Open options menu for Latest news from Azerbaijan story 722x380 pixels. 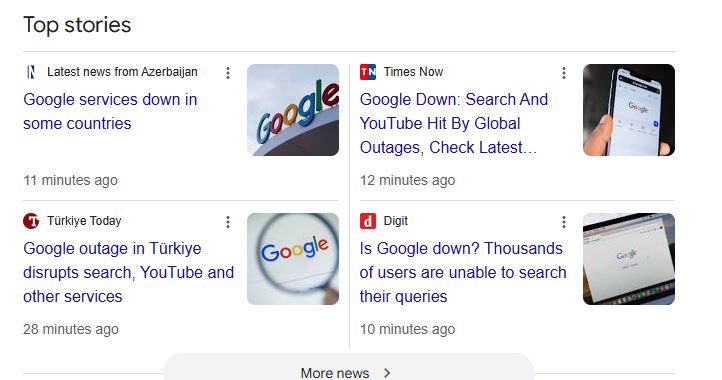[x=228, y=73]
